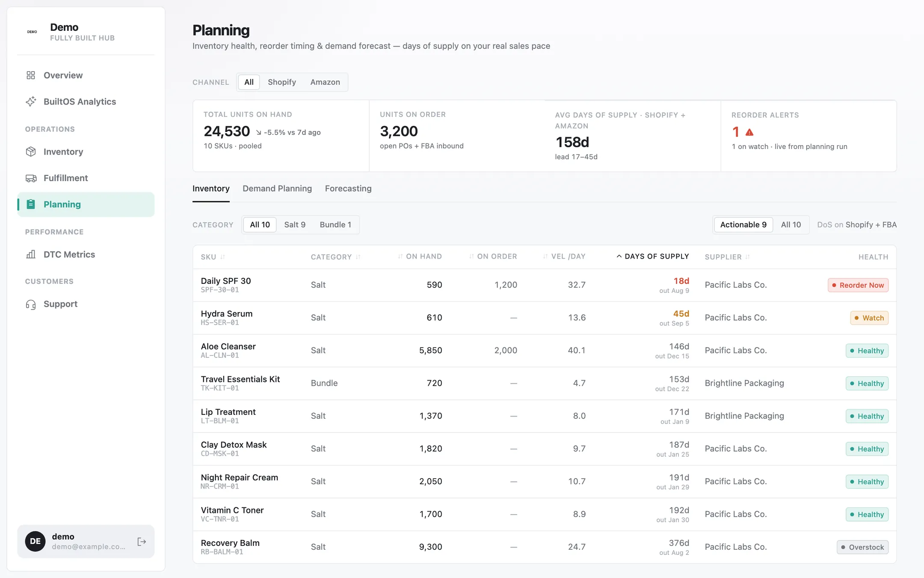Switch to the Forecasting tab
The width and height of the screenshot is (924, 578).
coord(348,189)
